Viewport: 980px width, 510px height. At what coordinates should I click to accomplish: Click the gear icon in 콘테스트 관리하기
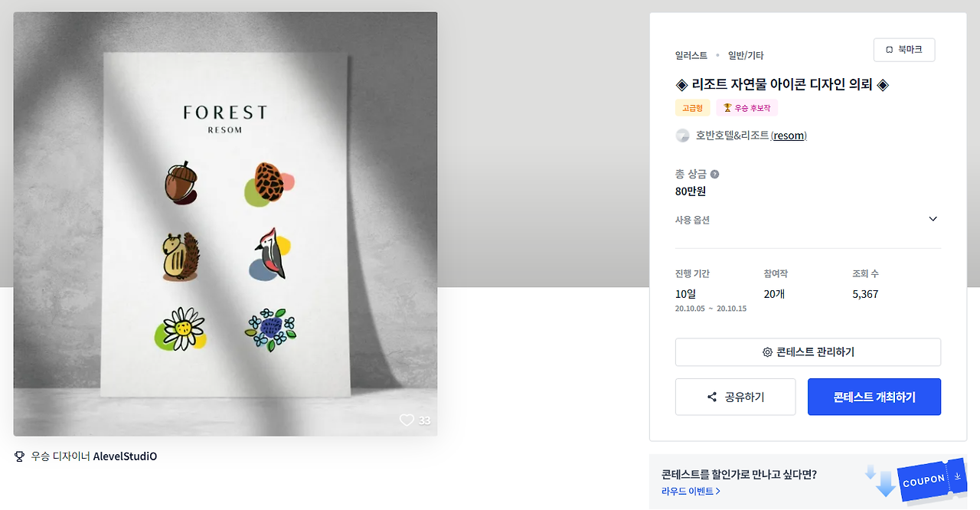click(767, 352)
